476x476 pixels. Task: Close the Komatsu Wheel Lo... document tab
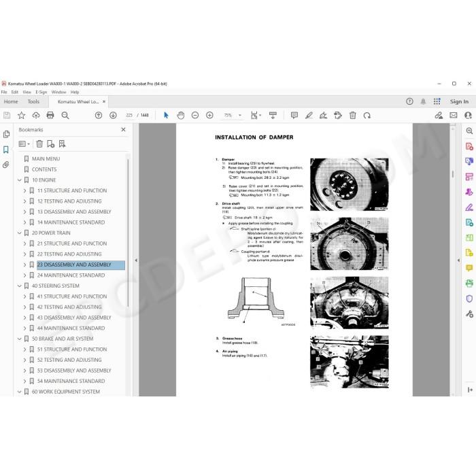104,102
